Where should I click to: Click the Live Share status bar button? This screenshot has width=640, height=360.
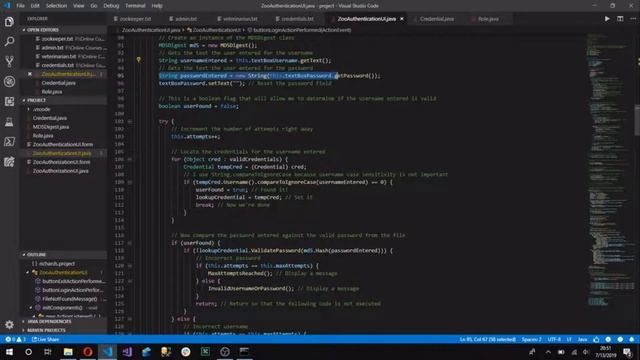pyautogui.click(x=46, y=339)
